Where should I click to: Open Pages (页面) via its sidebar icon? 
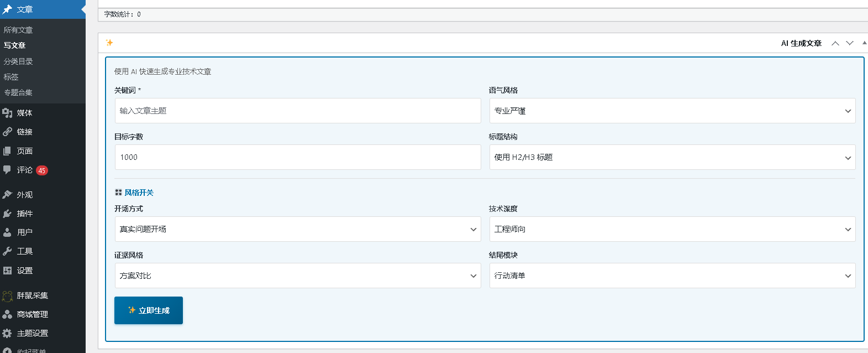tap(7, 151)
